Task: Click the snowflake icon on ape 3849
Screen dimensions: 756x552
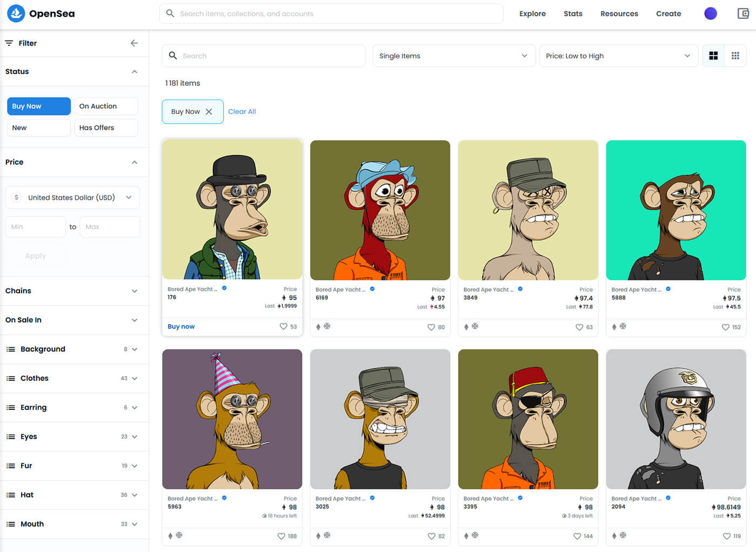Action: coord(475,326)
